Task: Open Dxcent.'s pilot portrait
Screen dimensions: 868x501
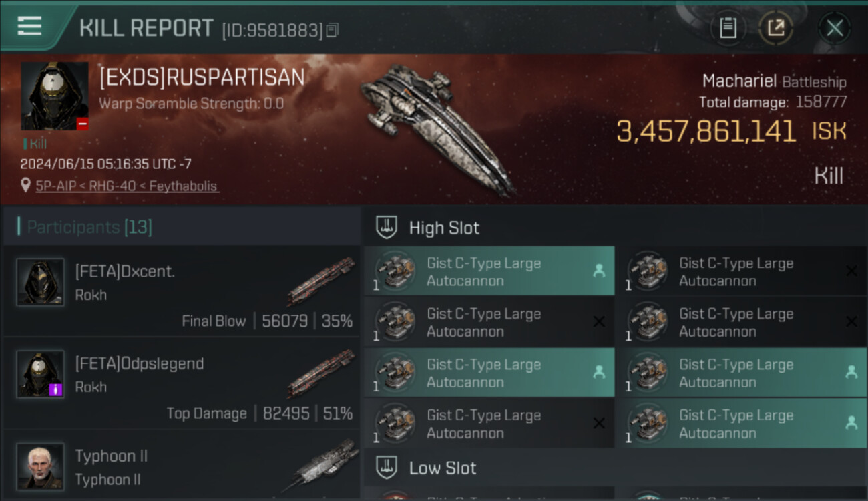Action: point(41,282)
